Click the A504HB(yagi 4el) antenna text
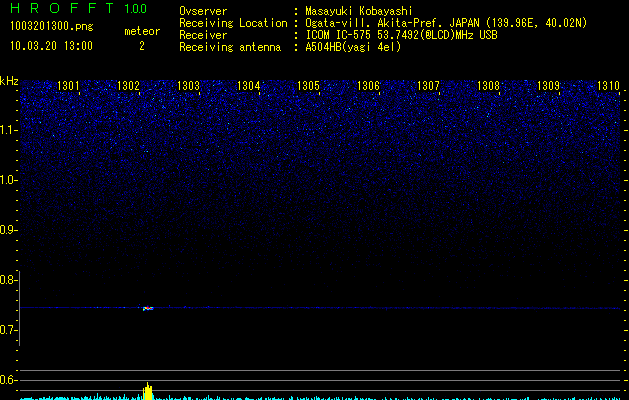Screen dimensions: 629x400 tap(353, 47)
